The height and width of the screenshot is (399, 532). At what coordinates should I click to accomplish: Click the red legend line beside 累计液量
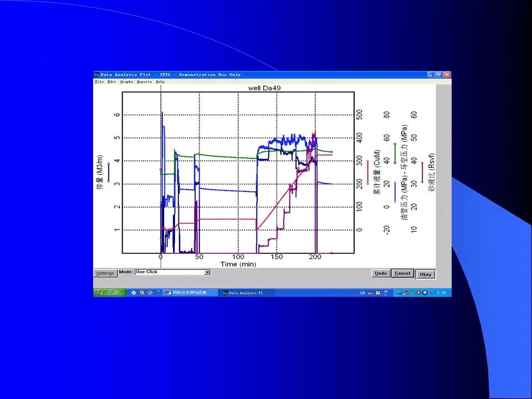[x=367, y=172]
